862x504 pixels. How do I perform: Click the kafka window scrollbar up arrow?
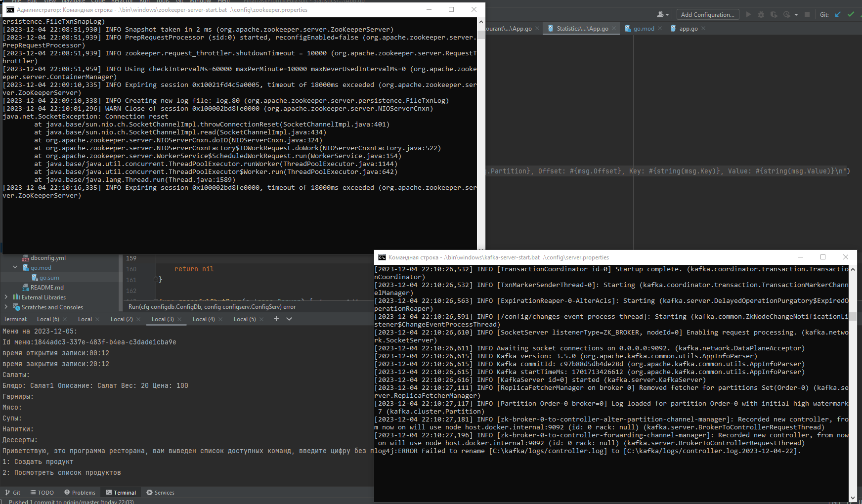853,270
